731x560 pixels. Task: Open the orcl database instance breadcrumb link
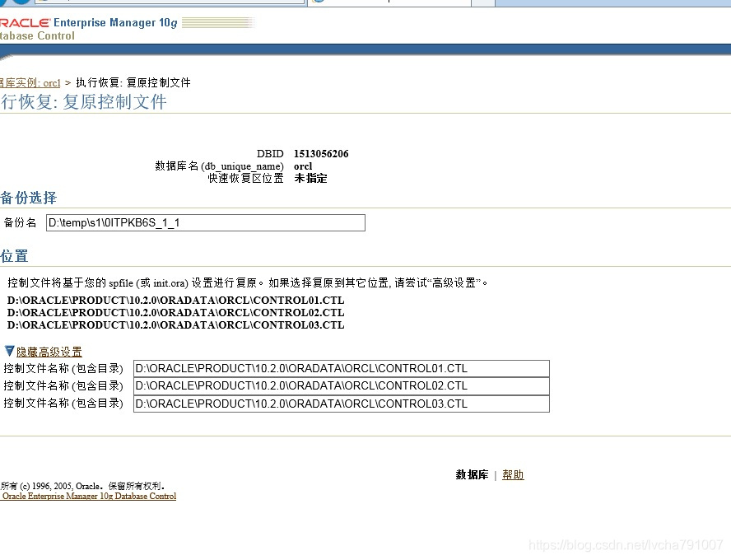click(x=30, y=83)
